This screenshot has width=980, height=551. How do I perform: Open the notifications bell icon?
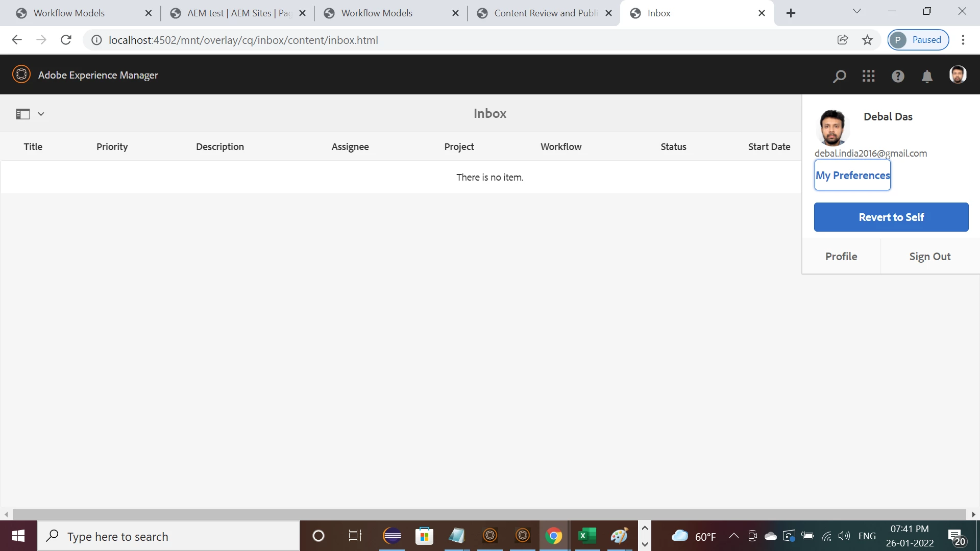click(x=927, y=76)
